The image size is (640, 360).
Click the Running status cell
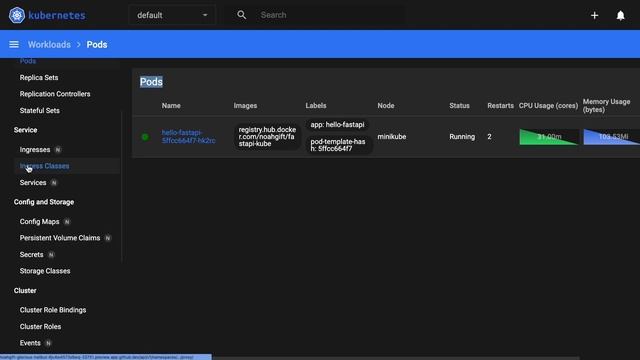462,137
